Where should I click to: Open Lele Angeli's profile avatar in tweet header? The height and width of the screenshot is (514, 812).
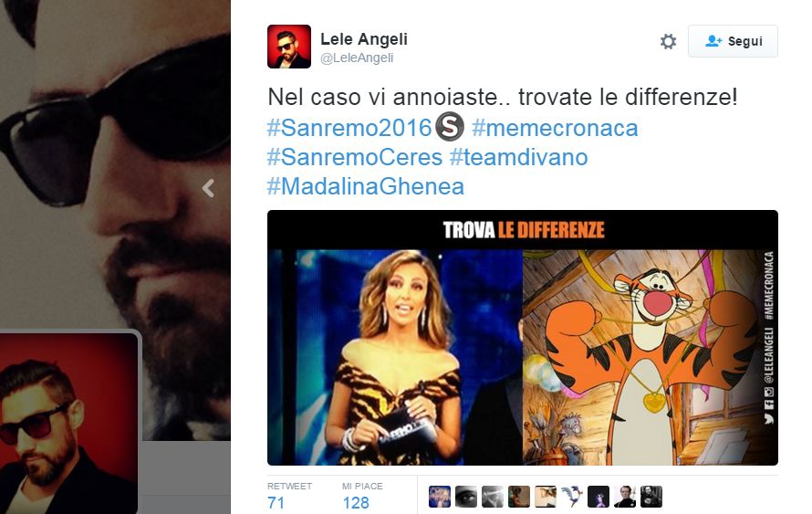pyautogui.click(x=289, y=47)
